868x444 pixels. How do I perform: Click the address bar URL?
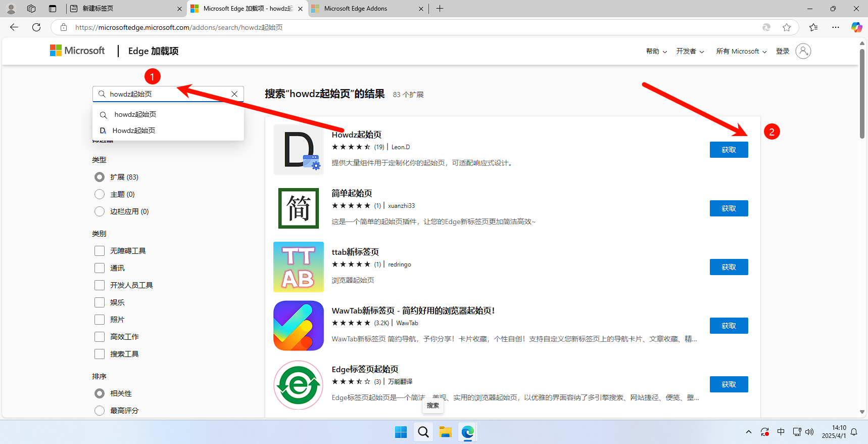click(179, 27)
